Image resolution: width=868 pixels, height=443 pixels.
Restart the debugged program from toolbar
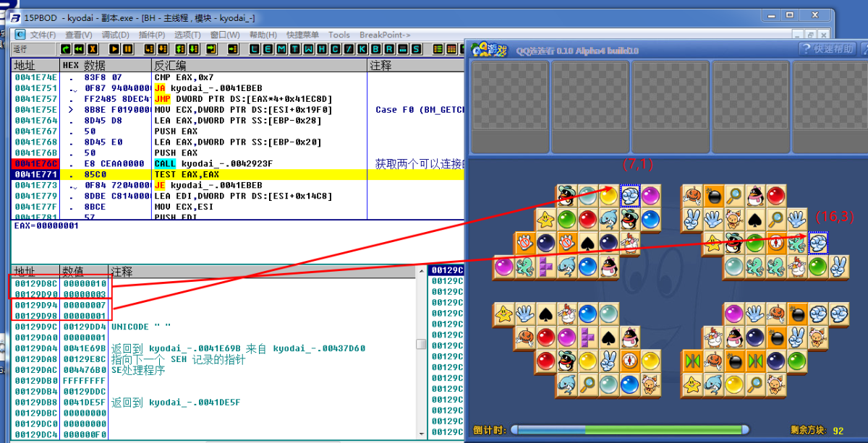[66, 49]
